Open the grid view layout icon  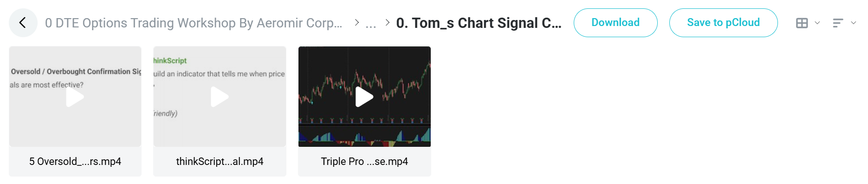(x=802, y=23)
